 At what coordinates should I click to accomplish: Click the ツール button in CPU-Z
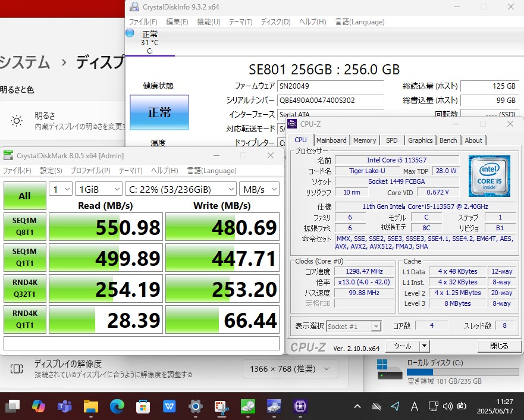(403, 346)
